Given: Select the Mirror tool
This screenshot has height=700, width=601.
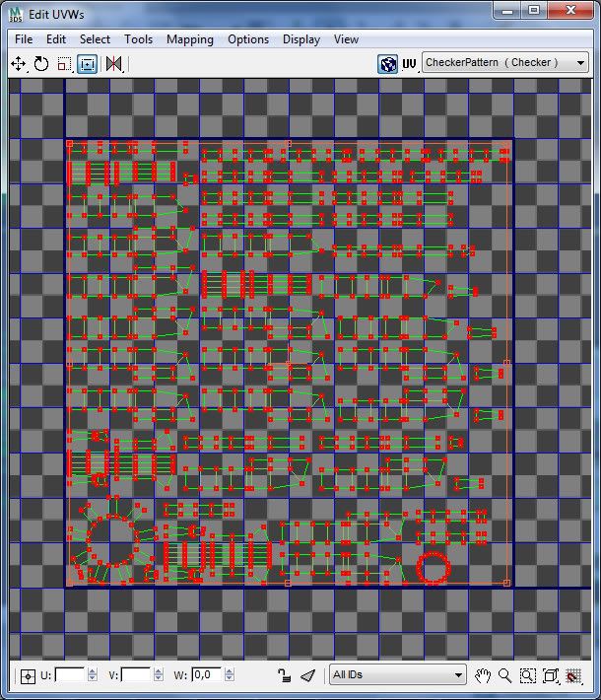Looking at the screenshot, I should coord(114,64).
